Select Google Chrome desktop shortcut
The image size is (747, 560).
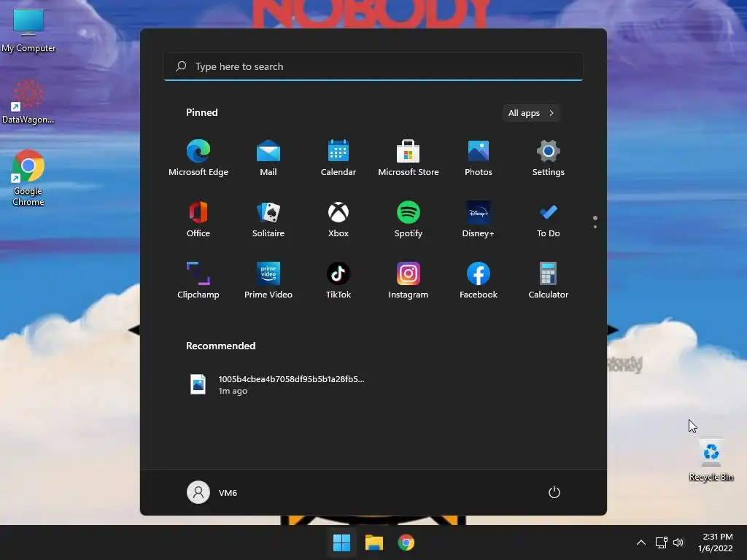(x=28, y=179)
